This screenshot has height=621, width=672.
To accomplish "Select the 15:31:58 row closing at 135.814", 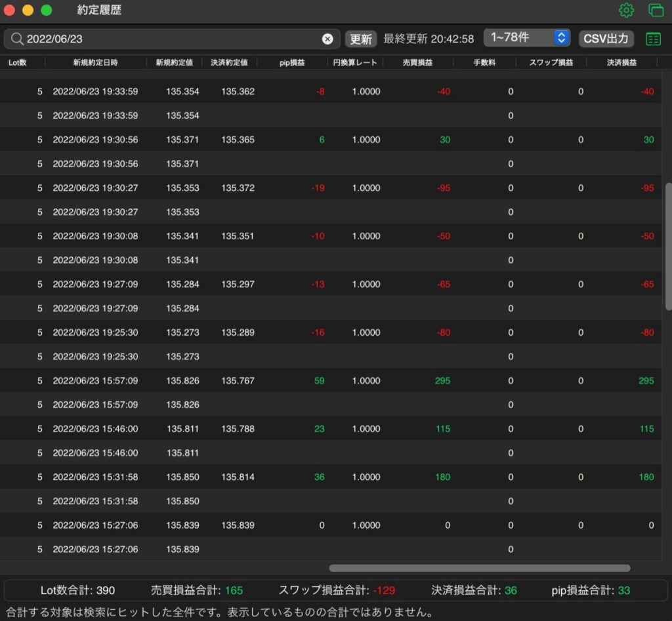I will pyautogui.click(x=331, y=477).
